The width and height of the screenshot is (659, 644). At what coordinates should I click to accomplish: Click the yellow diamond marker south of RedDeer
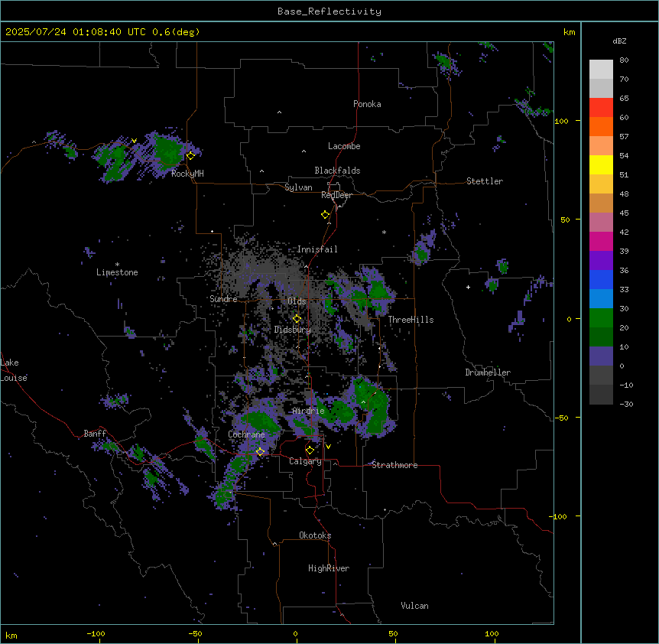(326, 215)
